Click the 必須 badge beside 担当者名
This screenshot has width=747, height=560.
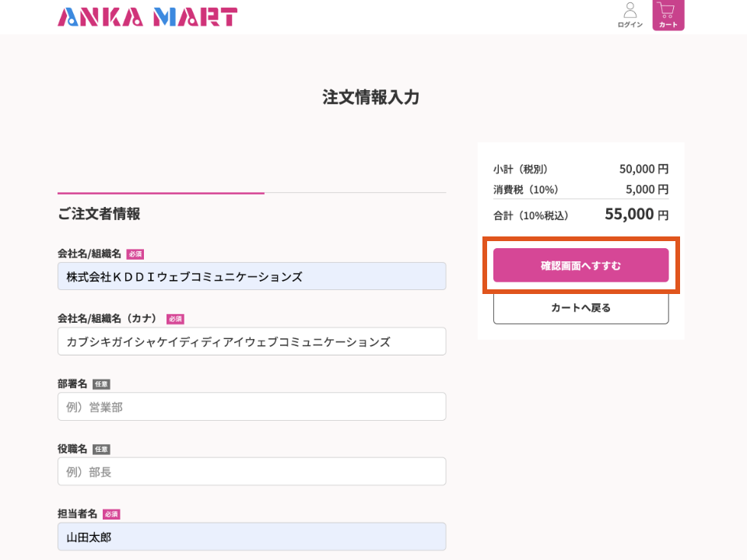tap(111, 514)
